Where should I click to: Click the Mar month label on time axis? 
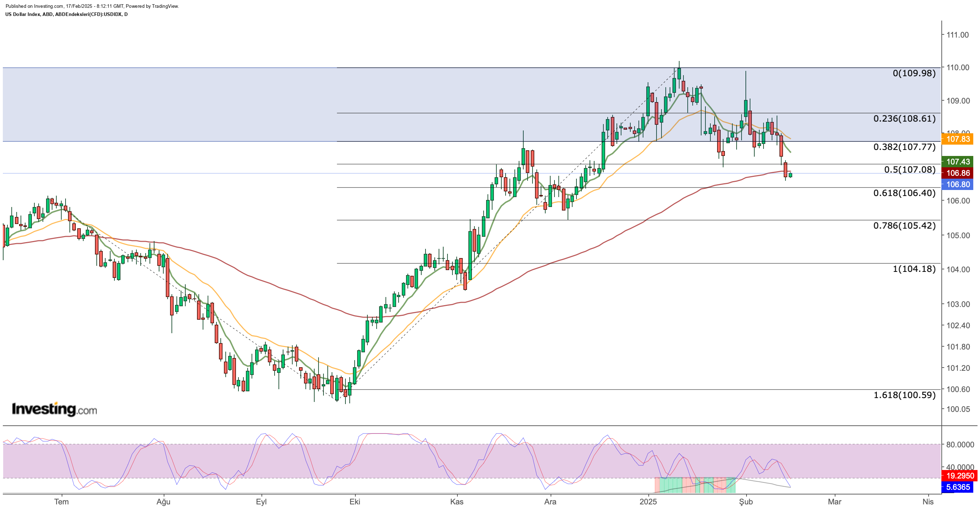point(835,502)
